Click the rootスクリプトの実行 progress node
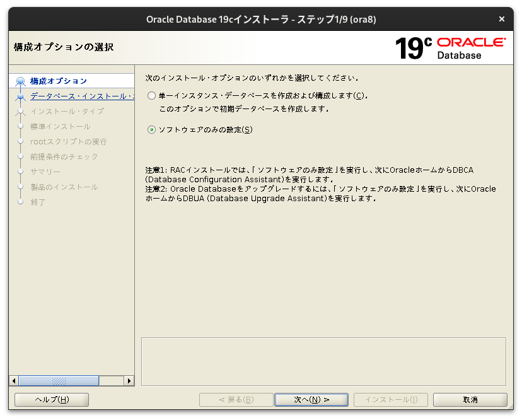 coord(21,141)
